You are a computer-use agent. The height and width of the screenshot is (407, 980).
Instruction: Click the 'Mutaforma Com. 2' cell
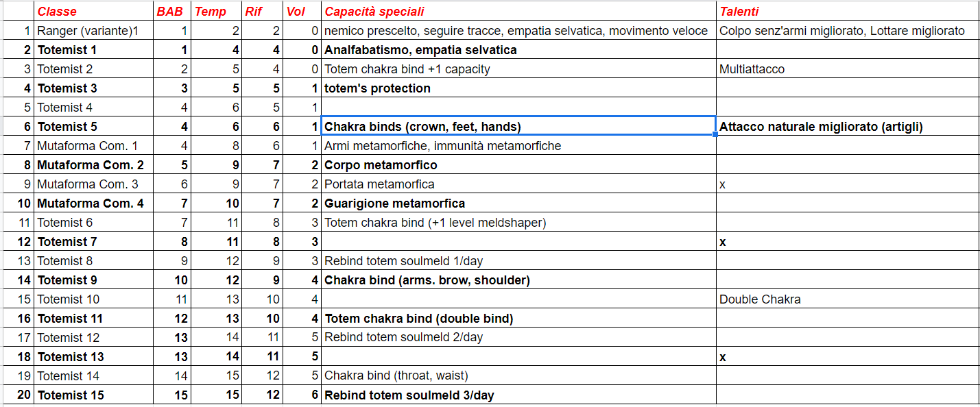tap(94, 165)
